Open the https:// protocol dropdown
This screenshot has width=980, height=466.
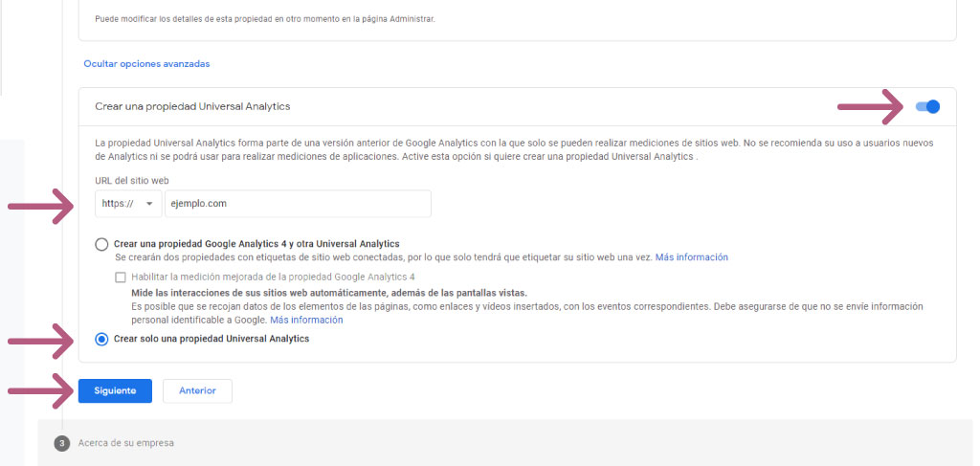click(128, 204)
